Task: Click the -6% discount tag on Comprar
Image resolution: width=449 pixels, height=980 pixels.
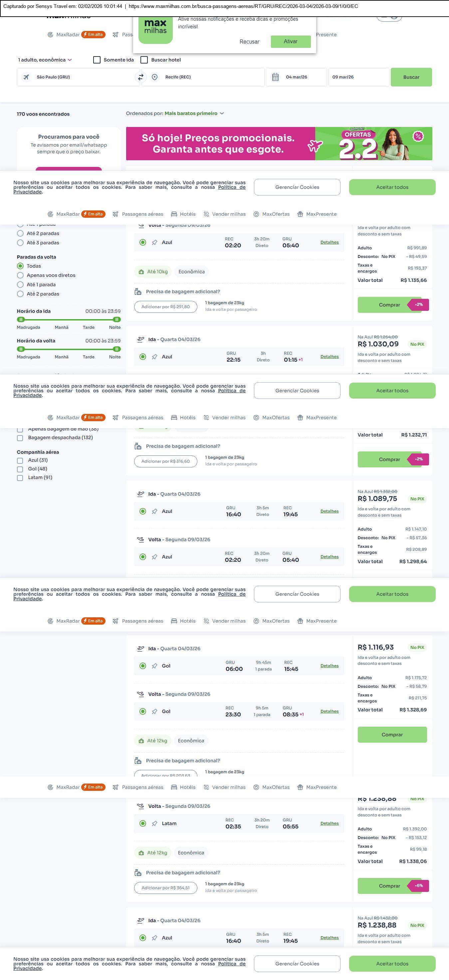Action: pyautogui.click(x=418, y=886)
